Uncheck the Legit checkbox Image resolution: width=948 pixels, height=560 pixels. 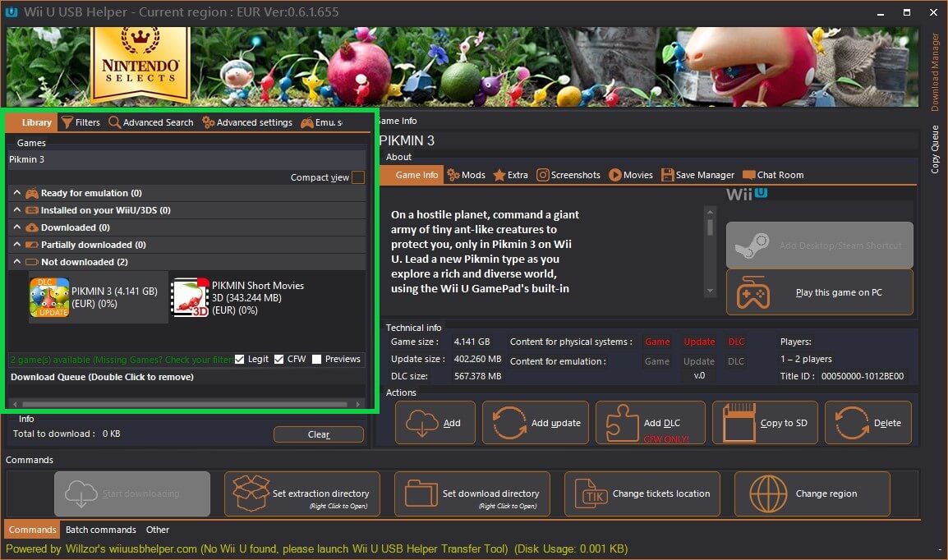tap(239, 359)
